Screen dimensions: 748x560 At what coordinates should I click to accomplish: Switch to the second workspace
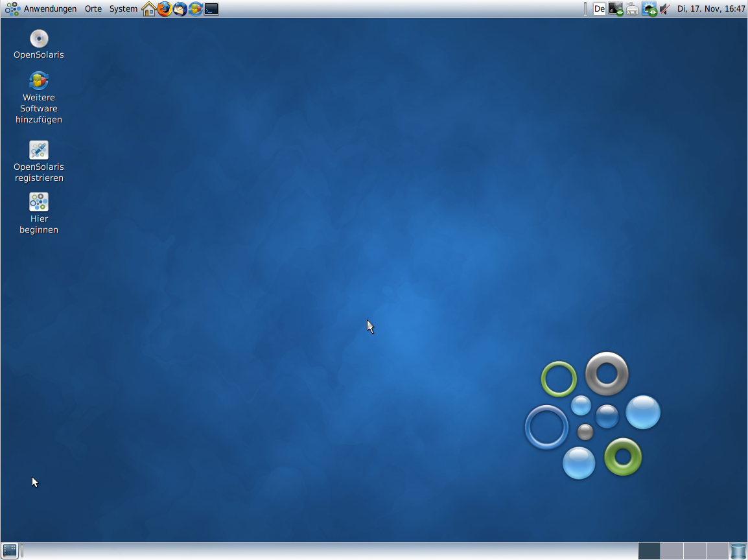pyautogui.click(x=672, y=551)
